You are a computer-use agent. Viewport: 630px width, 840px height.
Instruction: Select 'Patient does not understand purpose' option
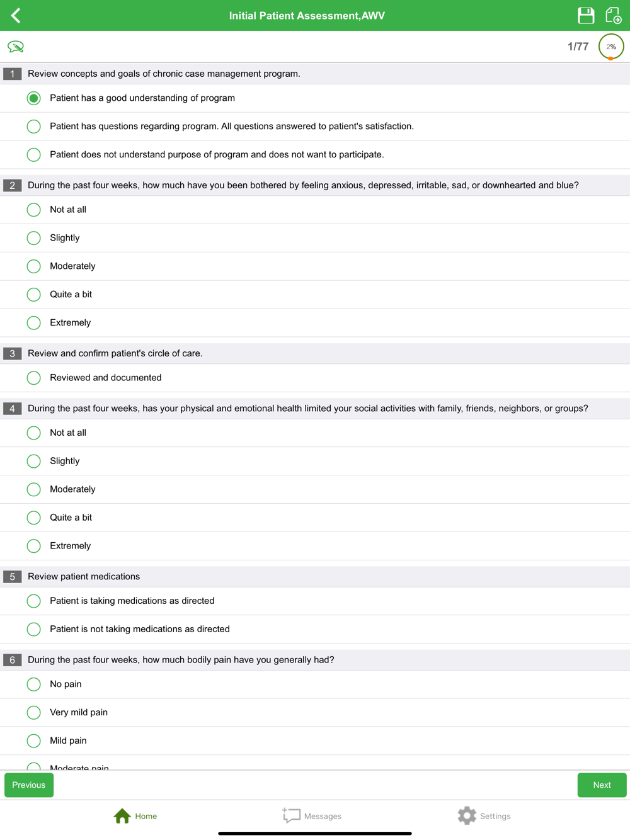[34, 155]
